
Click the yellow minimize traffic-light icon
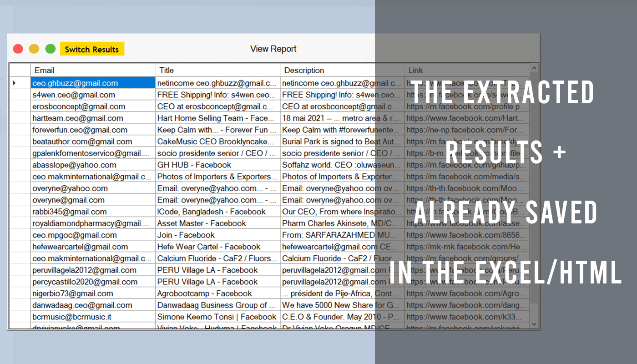(x=34, y=48)
